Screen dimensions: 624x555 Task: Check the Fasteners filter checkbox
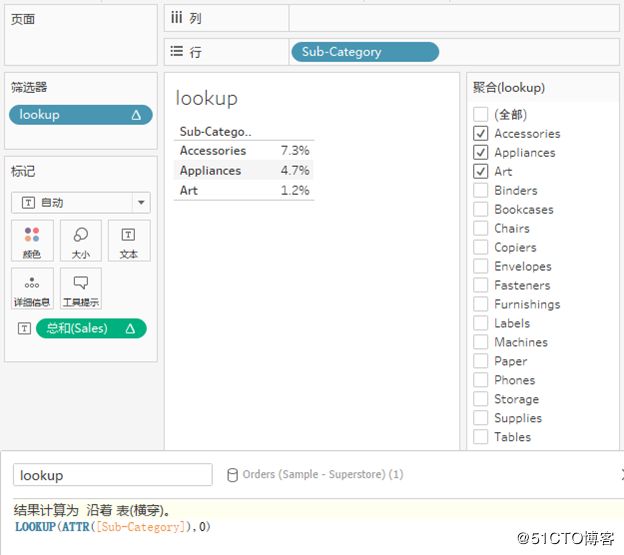tap(480, 285)
